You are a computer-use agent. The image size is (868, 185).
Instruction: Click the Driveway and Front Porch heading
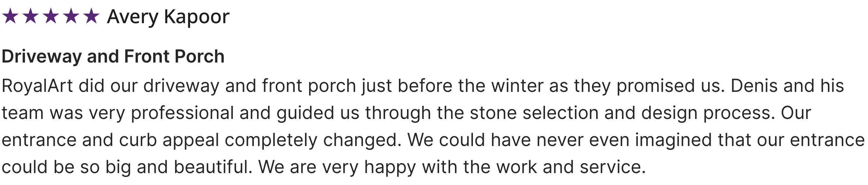[x=113, y=56]
